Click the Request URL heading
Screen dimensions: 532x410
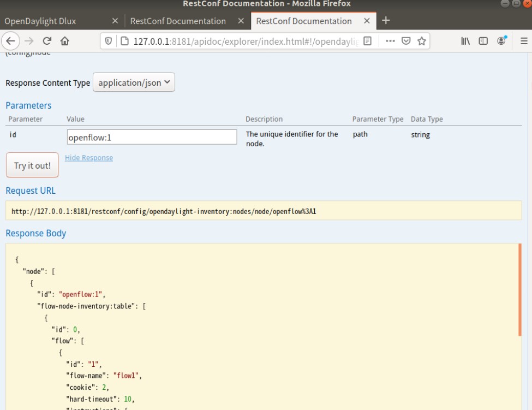[31, 191]
